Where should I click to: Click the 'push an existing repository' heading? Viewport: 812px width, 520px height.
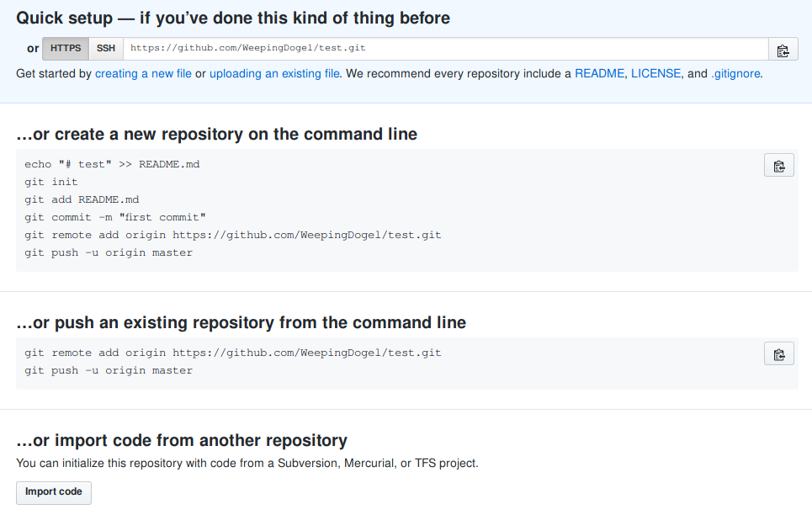click(241, 322)
